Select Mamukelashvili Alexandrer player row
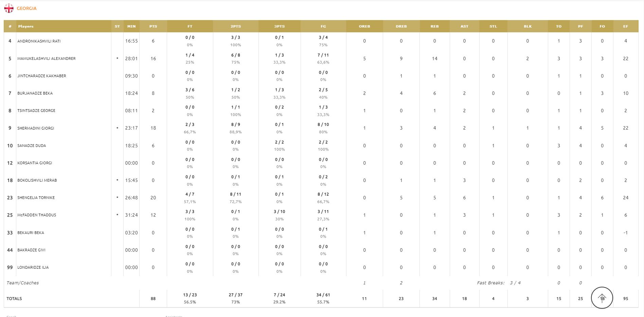The height and width of the screenshot is (317, 644). click(x=47, y=59)
